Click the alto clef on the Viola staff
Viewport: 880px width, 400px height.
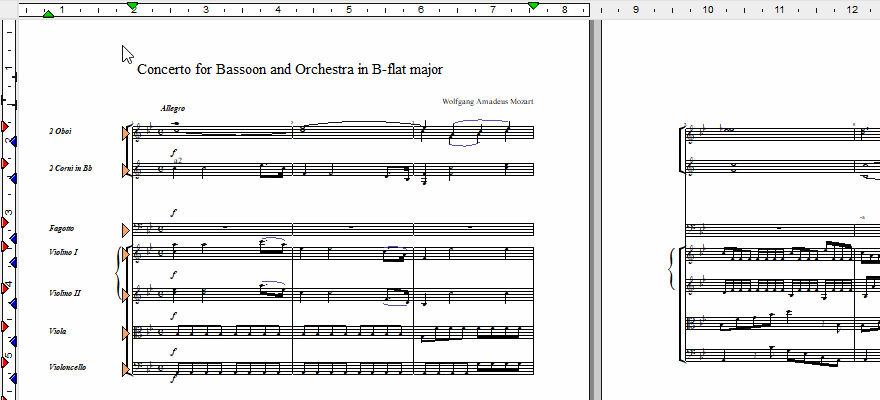[x=138, y=333]
